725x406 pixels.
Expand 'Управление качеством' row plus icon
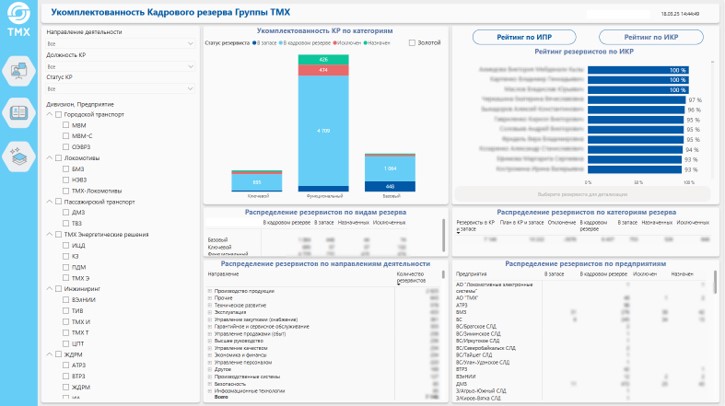210,346
